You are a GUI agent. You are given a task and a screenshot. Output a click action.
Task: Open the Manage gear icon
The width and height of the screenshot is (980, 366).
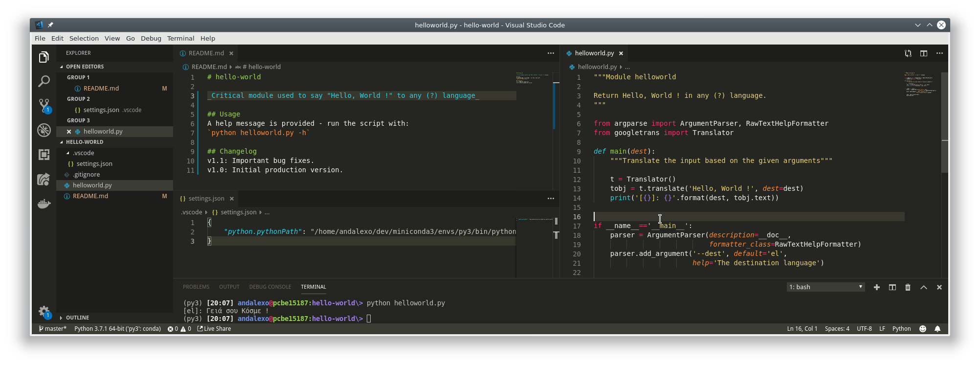[44, 312]
